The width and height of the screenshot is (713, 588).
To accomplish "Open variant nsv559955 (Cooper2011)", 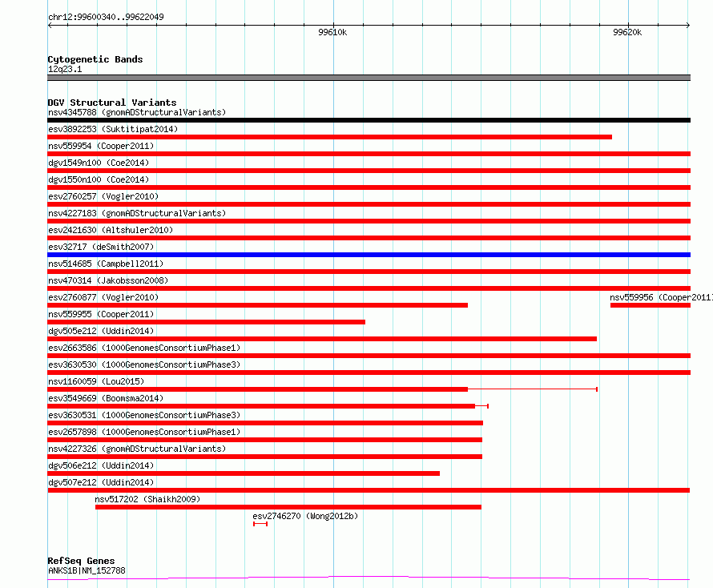I will 101,314.
